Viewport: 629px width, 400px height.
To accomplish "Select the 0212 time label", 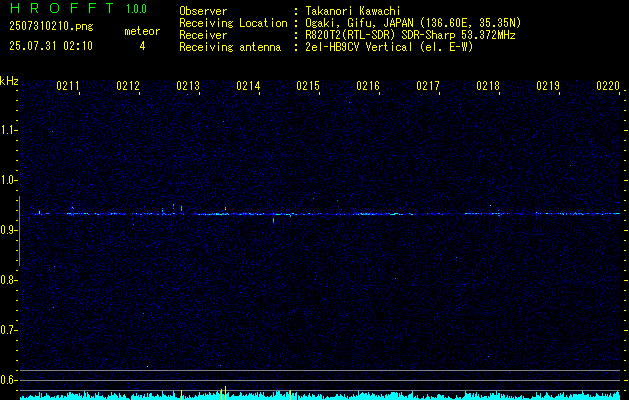I will [x=128, y=86].
